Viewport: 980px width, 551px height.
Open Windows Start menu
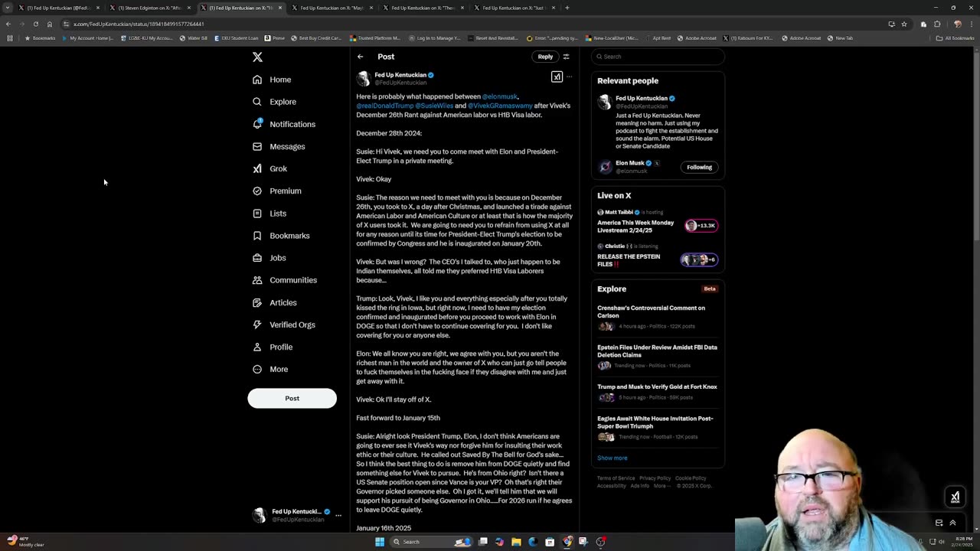pos(380,542)
